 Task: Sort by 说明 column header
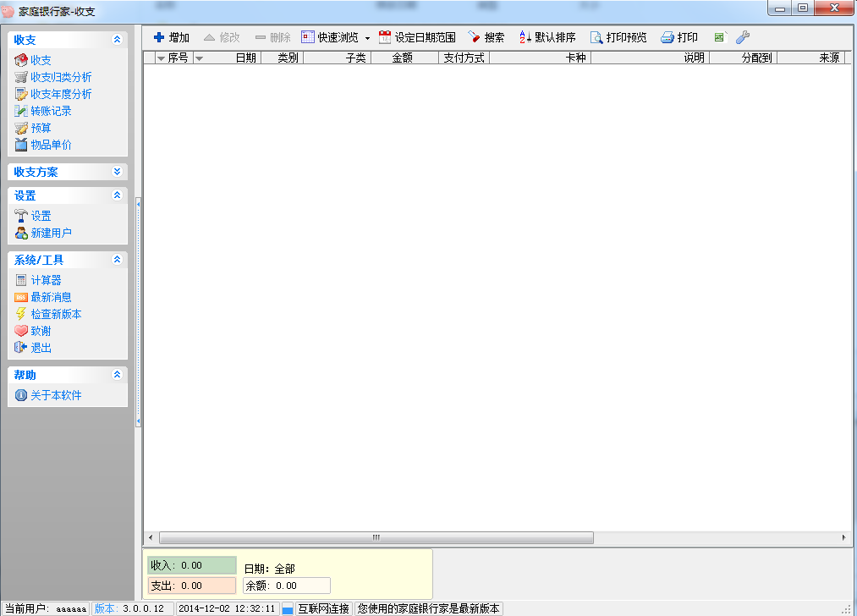tap(651, 58)
